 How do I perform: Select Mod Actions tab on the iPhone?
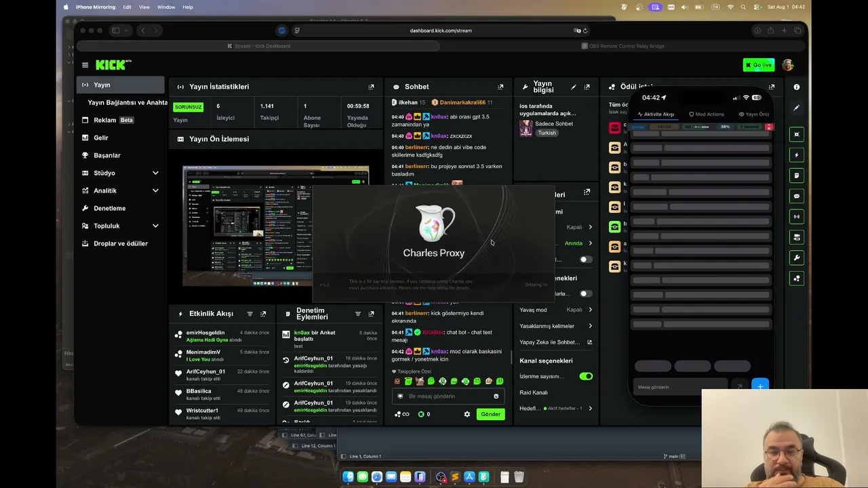point(707,114)
